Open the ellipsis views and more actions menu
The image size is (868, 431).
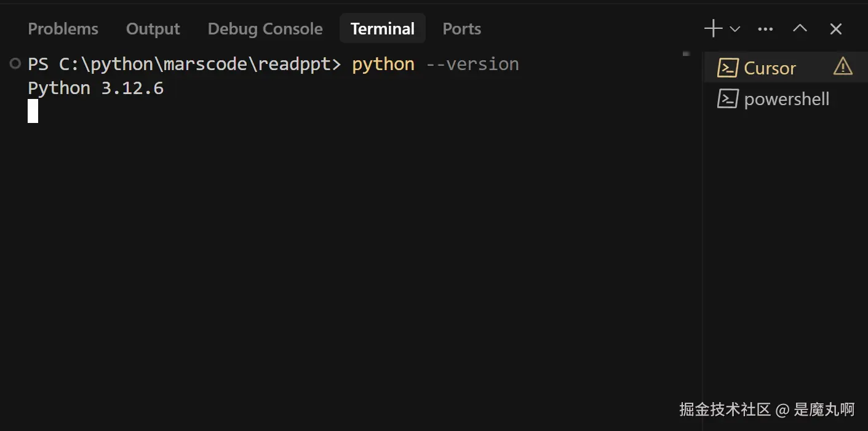(765, 29)
